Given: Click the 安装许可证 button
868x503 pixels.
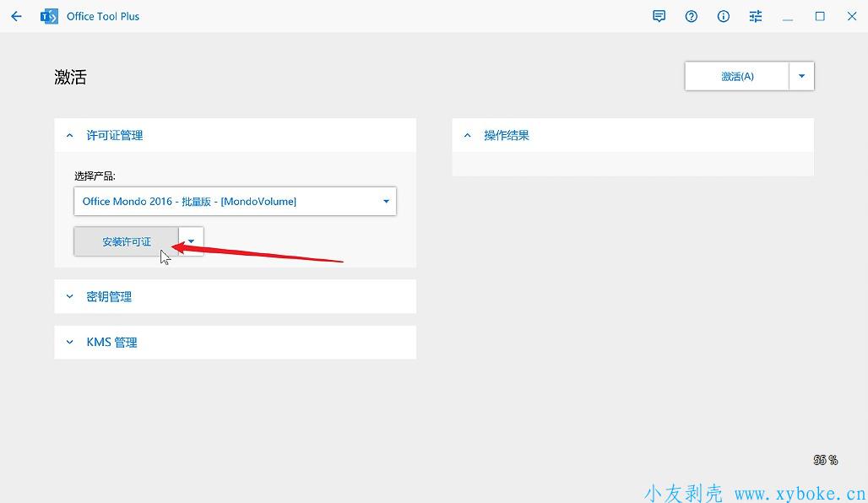Looking at the screenshot, I should [127, 241].
